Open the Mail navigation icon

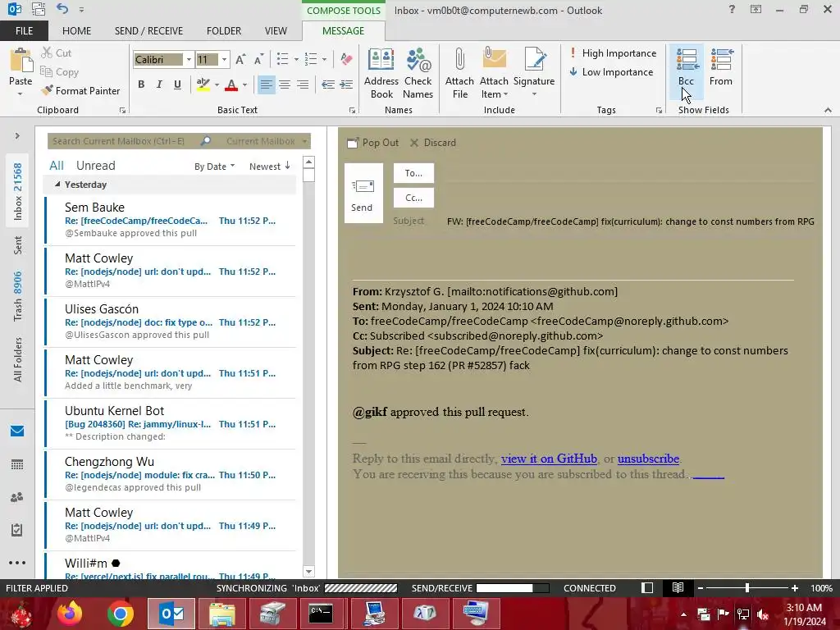17,431
